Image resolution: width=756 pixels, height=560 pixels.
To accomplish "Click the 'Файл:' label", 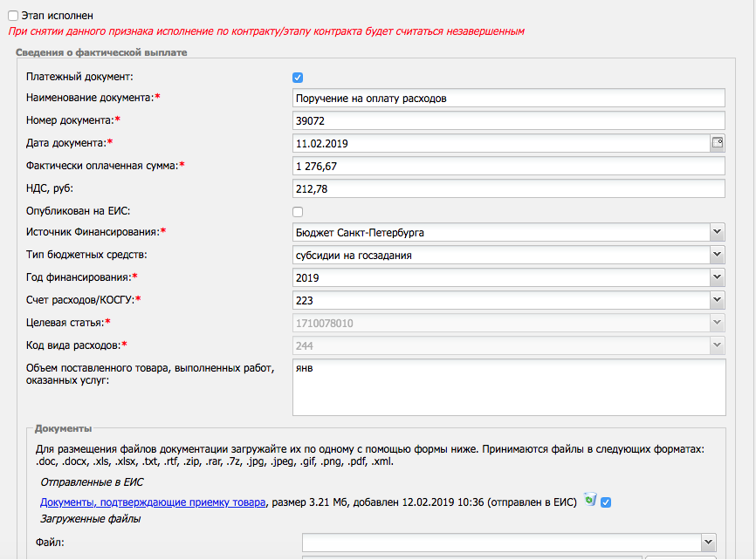I will click(50, 543).
